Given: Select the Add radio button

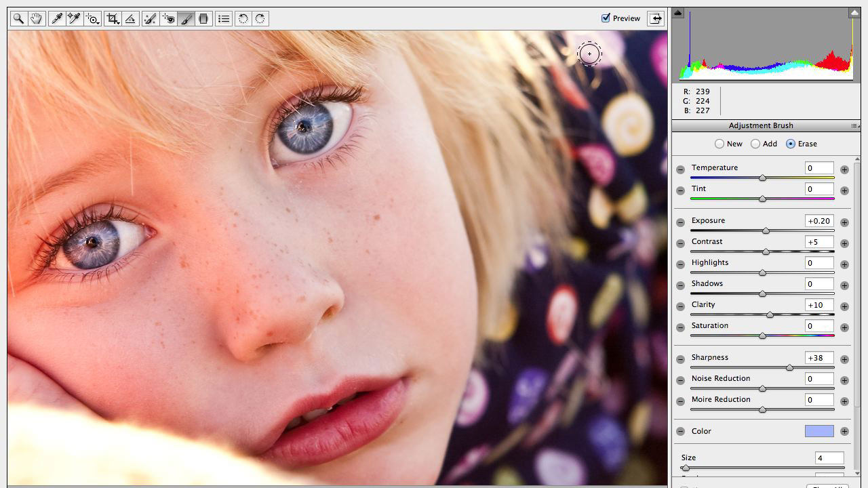Looking at the screenshot, I should coord(755,144).
